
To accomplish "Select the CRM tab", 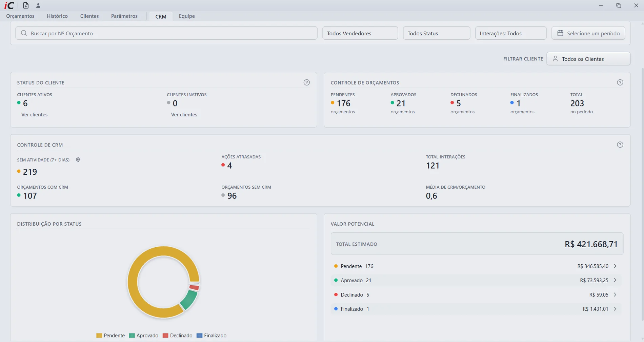I will pos(161,16).
